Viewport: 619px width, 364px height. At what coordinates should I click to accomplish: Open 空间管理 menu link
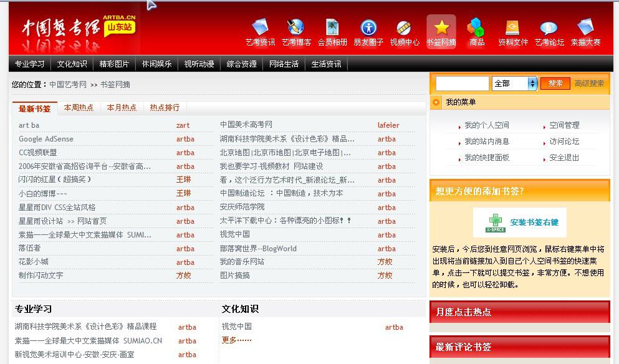pyautogui.click(x=564, y=125)
